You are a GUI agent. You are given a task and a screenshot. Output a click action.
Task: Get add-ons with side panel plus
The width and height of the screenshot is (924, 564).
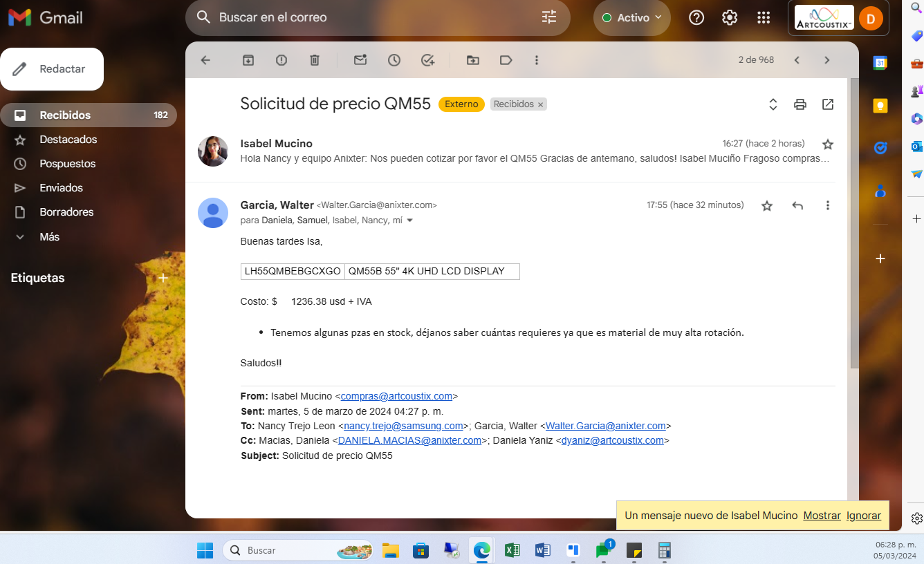[880, 258]
